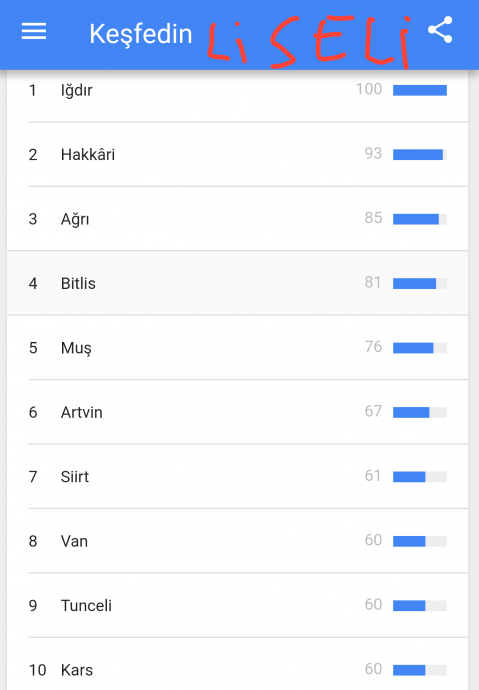The image size is (479, 690).
Task: Click the Keşfedin header title
Action: 141,34
